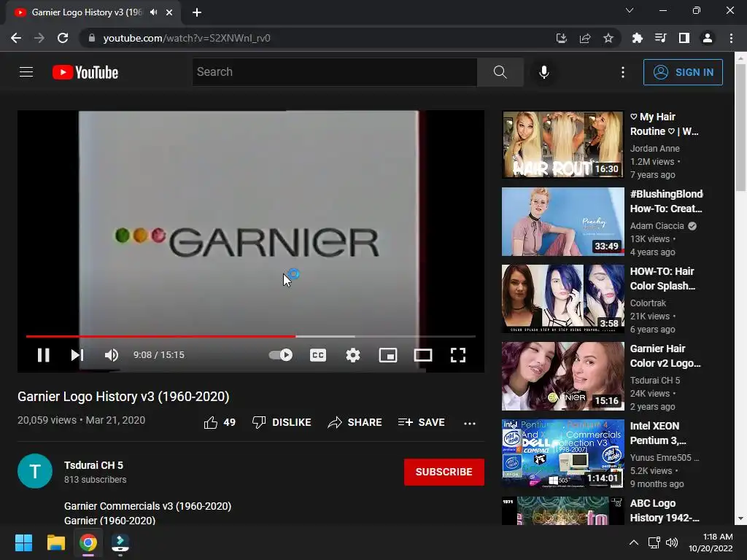Toggle the autoplay switch
This screenshot has height=560, width=747.
(281, 355)
